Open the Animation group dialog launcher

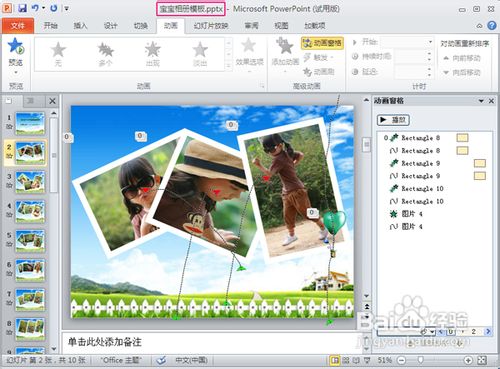[x=262, y=86]
